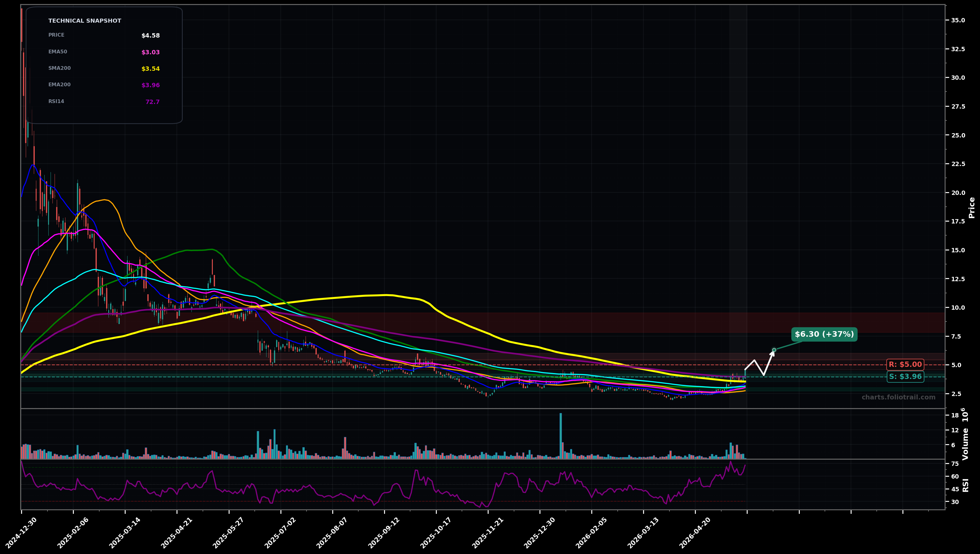Select the 2025-02-06 date label

tap(73, 533)
